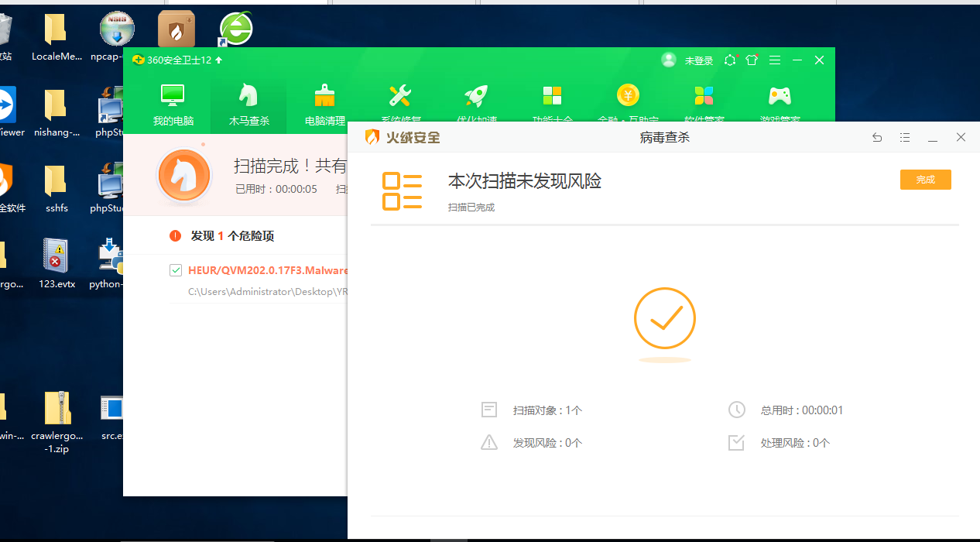Click the 扫描对象 : 1个 text
The image size is (980, 542).
tap(547, 410)
